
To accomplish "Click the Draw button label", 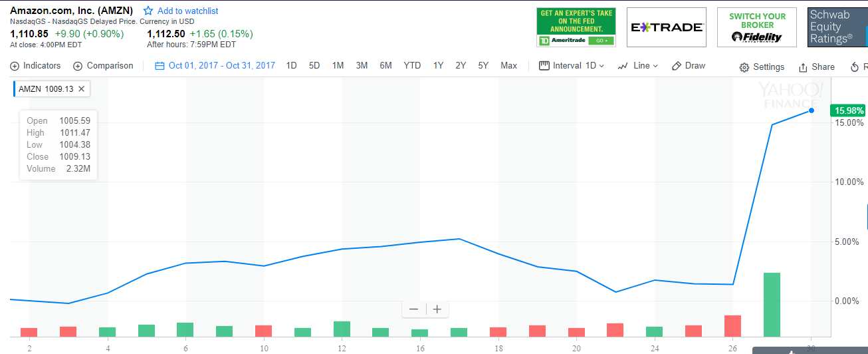I will pyautogui.click(x=695, y=66).
